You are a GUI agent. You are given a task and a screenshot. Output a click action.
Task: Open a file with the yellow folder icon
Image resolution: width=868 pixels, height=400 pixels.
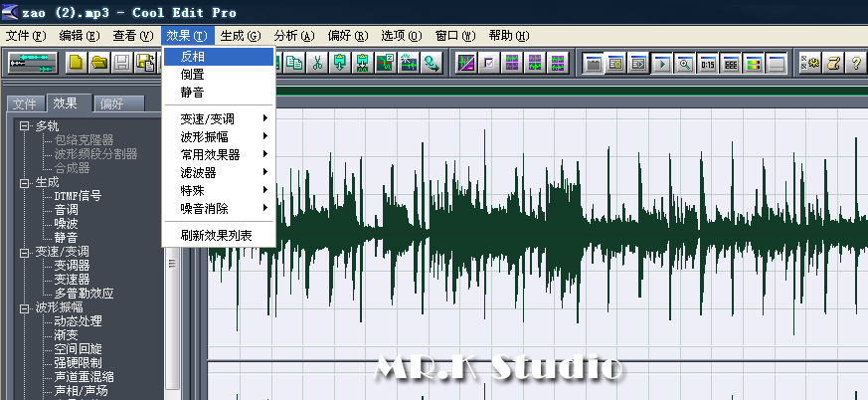coord(99,63)
